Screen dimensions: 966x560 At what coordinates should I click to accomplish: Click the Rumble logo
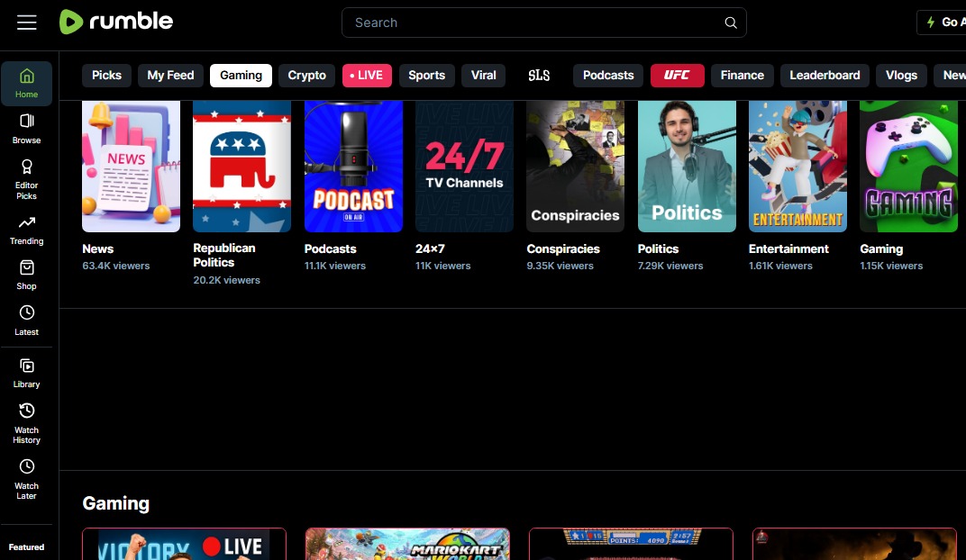[x=116, y=22]
